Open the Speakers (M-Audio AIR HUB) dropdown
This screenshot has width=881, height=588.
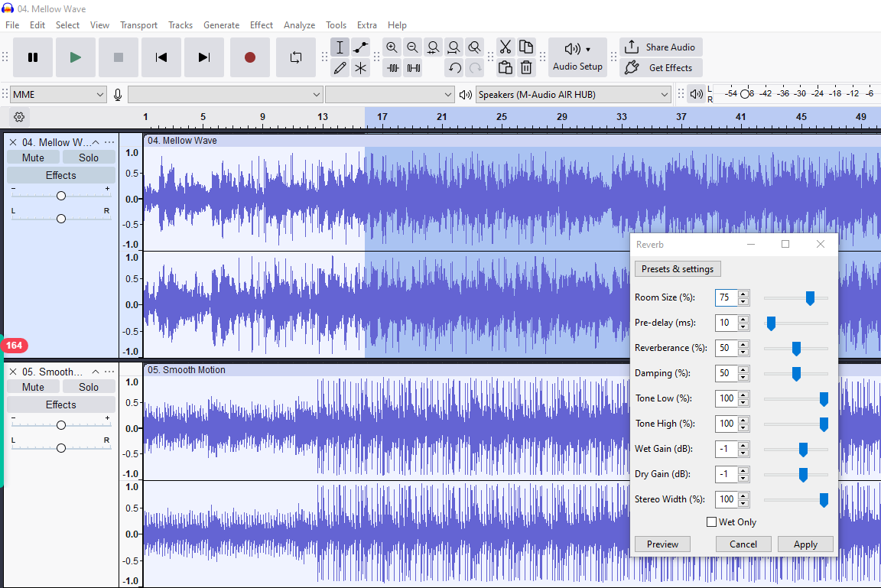click(574, 94)
